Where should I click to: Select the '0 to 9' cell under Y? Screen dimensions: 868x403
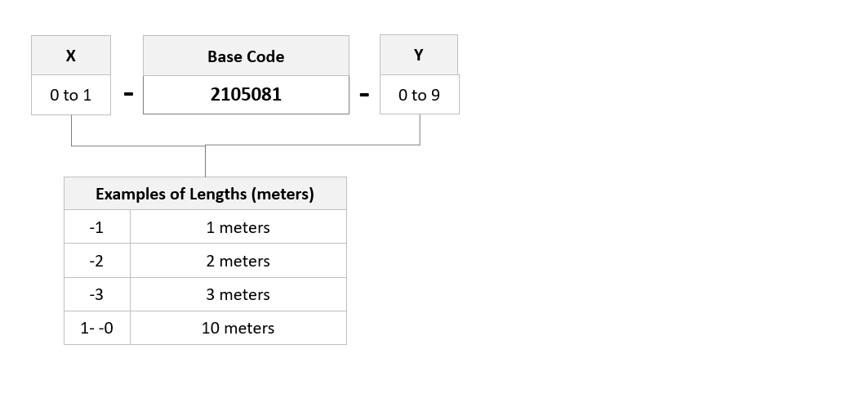coord(419,95)
